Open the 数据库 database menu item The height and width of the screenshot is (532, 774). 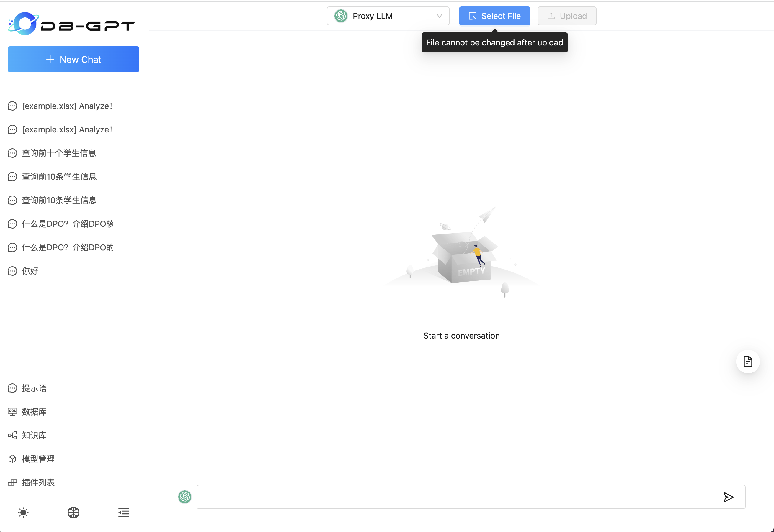34,412
